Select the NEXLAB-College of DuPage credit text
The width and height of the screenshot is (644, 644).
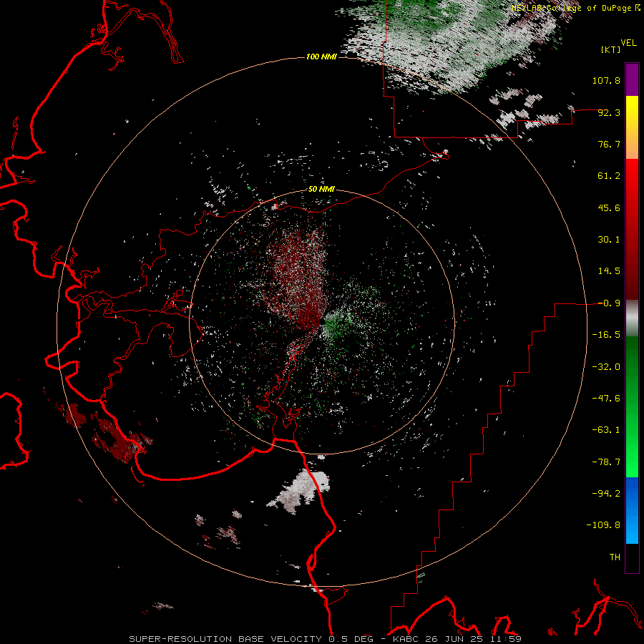pyautogui.click(x=572, y=8)
